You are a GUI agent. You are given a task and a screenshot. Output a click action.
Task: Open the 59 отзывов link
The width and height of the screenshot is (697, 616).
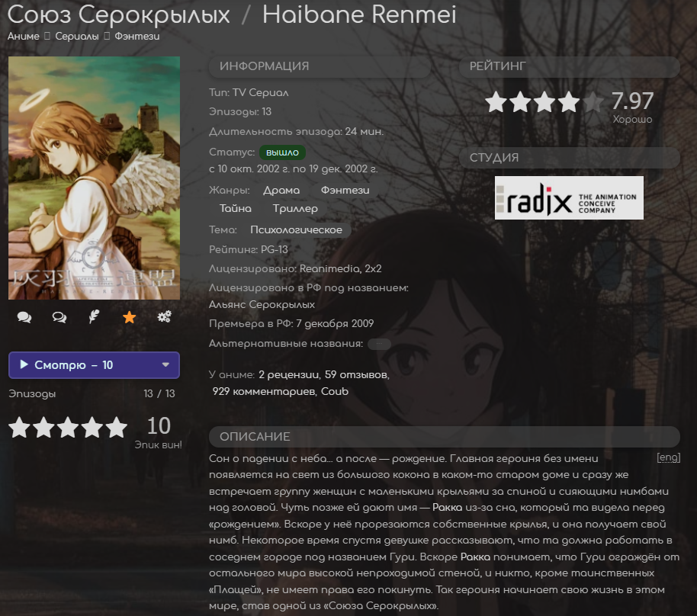click(355, 374)
